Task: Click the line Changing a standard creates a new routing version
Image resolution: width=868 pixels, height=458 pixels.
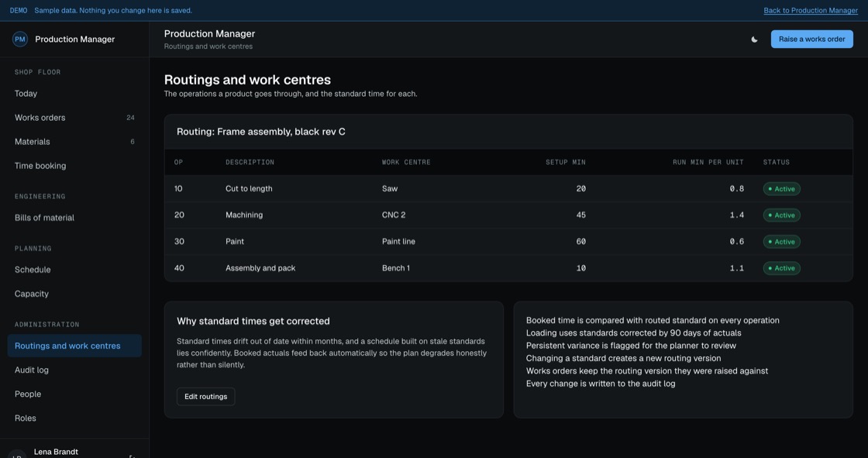Action: [x=623, y=358]
